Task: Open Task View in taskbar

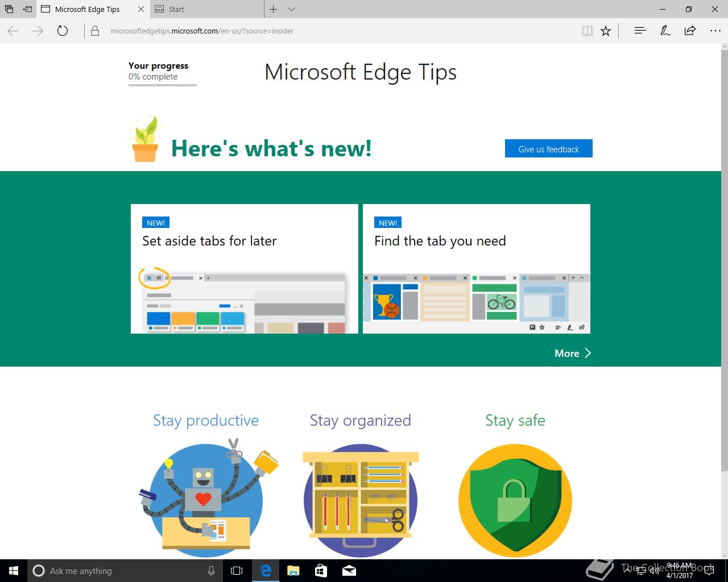Action: tap(237, 571)
